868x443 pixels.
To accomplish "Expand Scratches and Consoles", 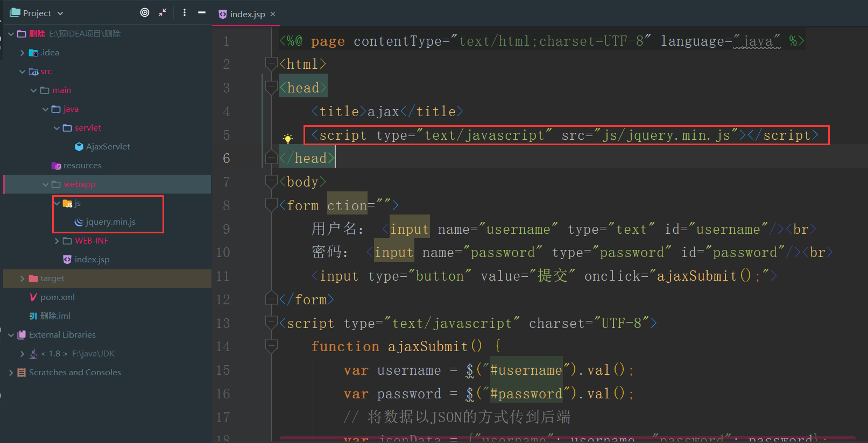I will pos(11,373).
